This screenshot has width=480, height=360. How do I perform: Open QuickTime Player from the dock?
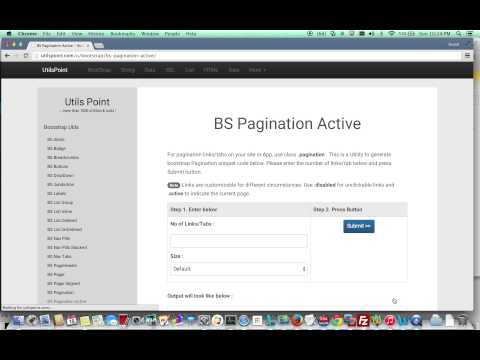coord(416,321)
